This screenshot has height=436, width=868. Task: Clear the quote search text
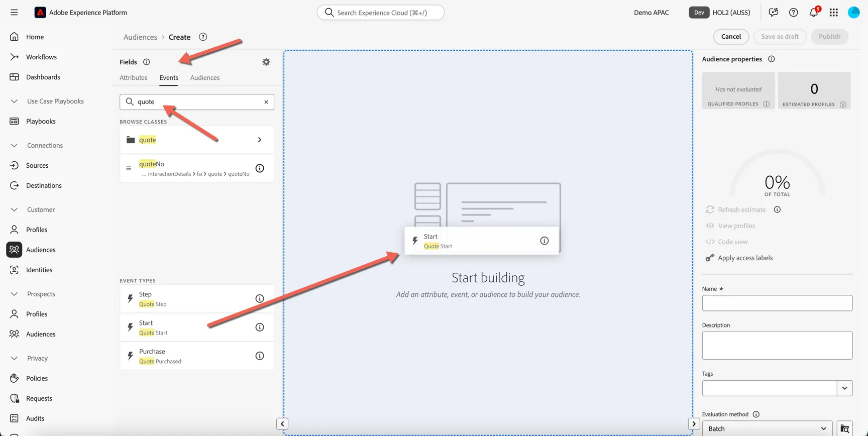tap(266, 102)
